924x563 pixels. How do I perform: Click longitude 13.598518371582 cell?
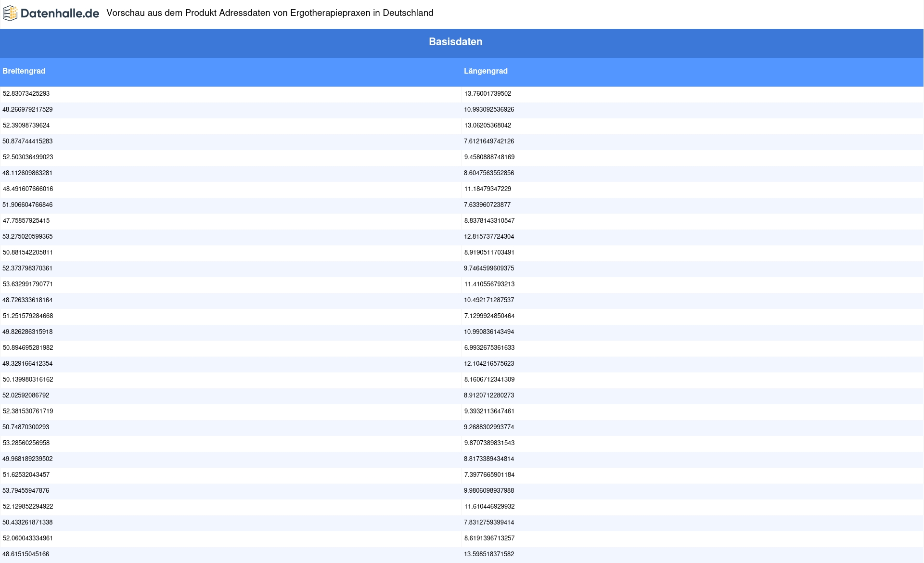click(x=489, y=554)
